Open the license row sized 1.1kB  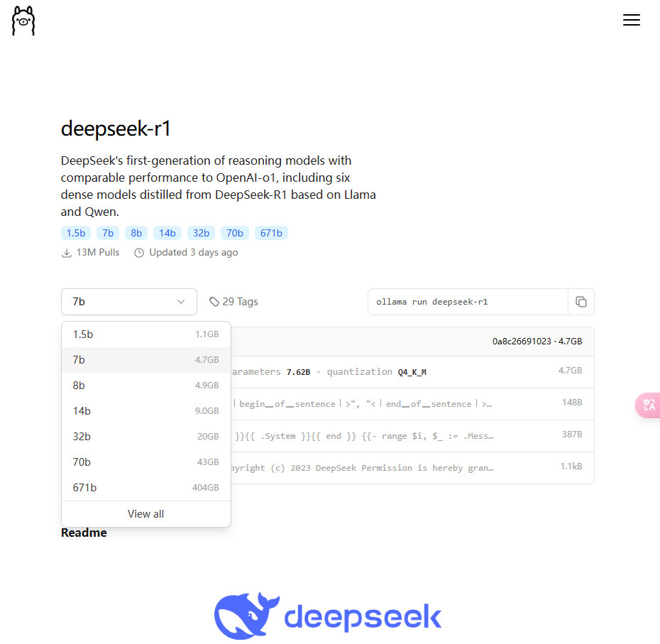(x=412, y=468)
